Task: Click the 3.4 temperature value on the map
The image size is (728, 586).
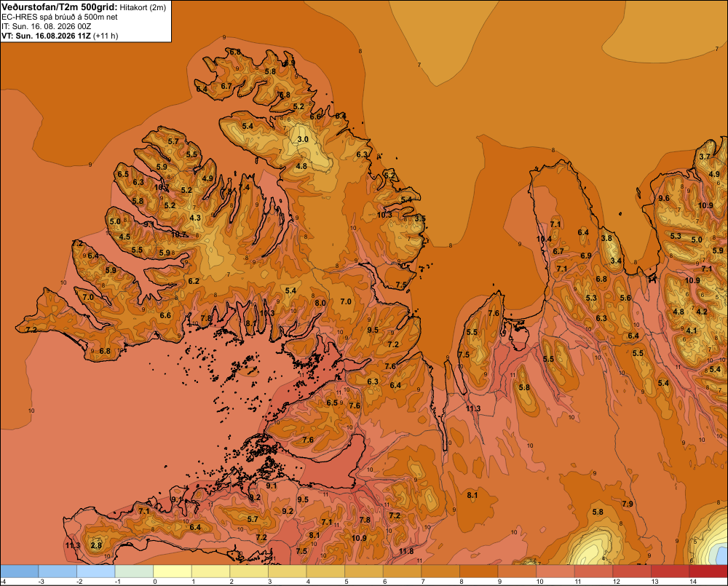Action: point(616,261)
